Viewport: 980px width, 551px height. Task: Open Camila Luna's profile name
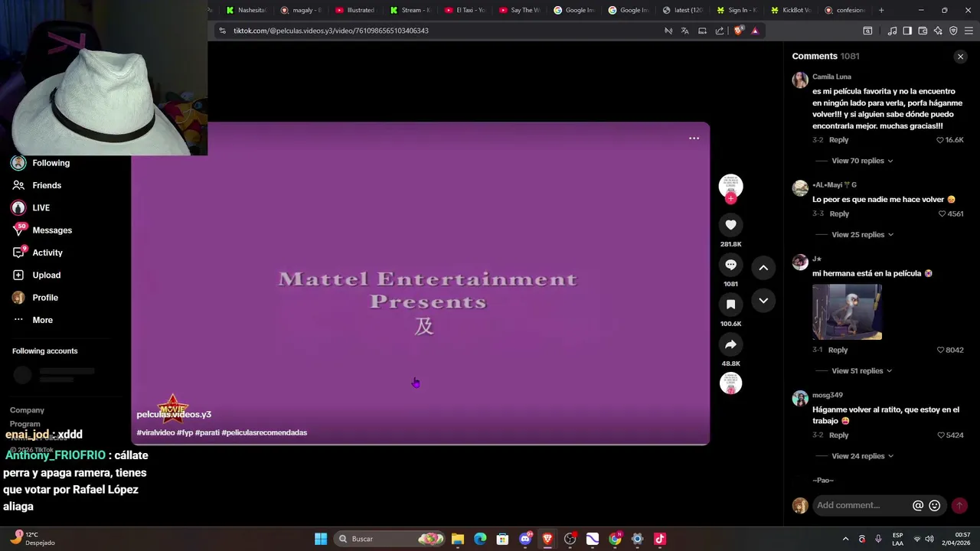831,77
